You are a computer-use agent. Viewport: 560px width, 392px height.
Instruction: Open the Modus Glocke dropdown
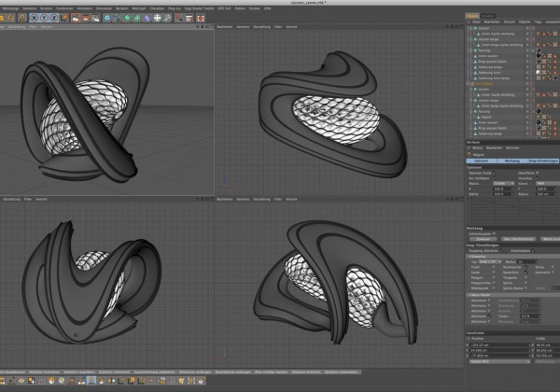click(503, 184)
